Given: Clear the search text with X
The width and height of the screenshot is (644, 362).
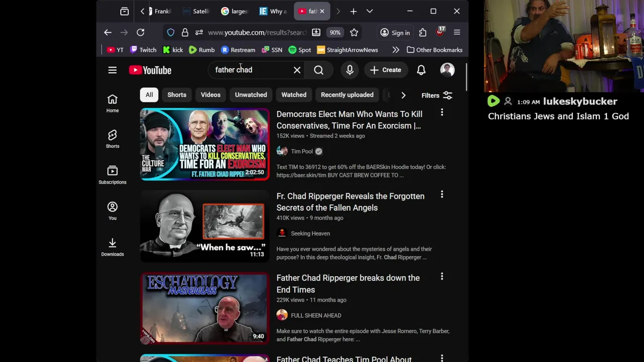Looking at the screenshot, I should pyautogui.click(x=297, y=70).
